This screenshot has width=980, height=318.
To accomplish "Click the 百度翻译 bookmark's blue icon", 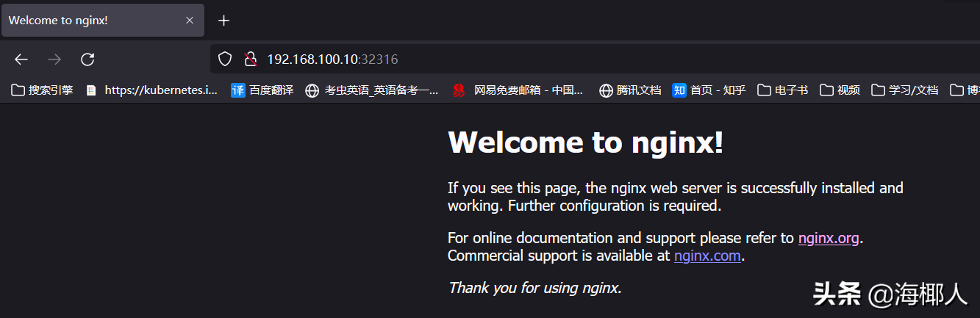I will coord(237,90).
